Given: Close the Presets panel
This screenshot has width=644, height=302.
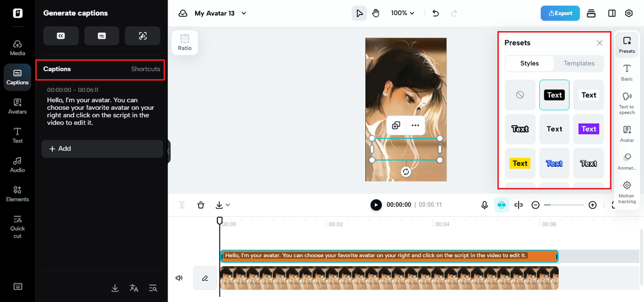Looking at the screenshot, I should pos(600,43).
